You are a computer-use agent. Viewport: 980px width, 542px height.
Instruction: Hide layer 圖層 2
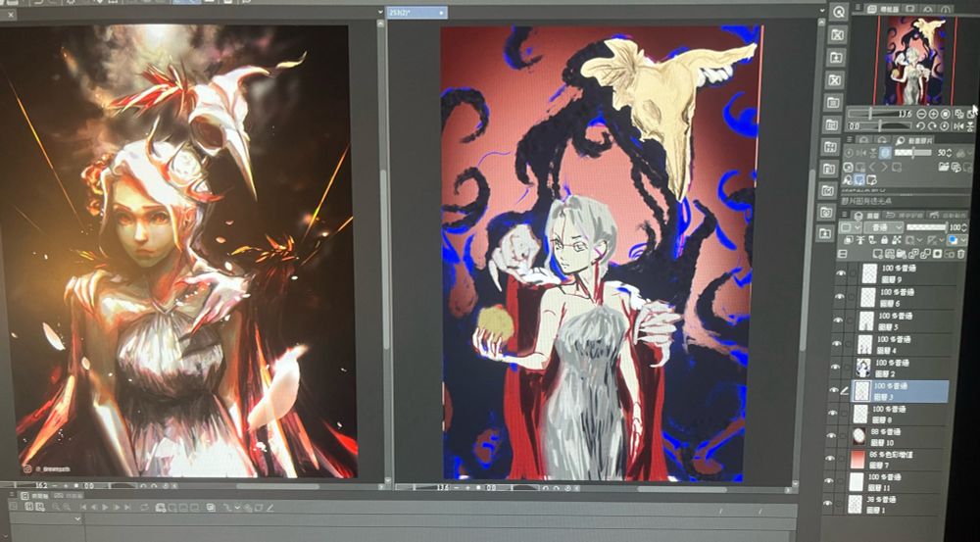point(838,367)
